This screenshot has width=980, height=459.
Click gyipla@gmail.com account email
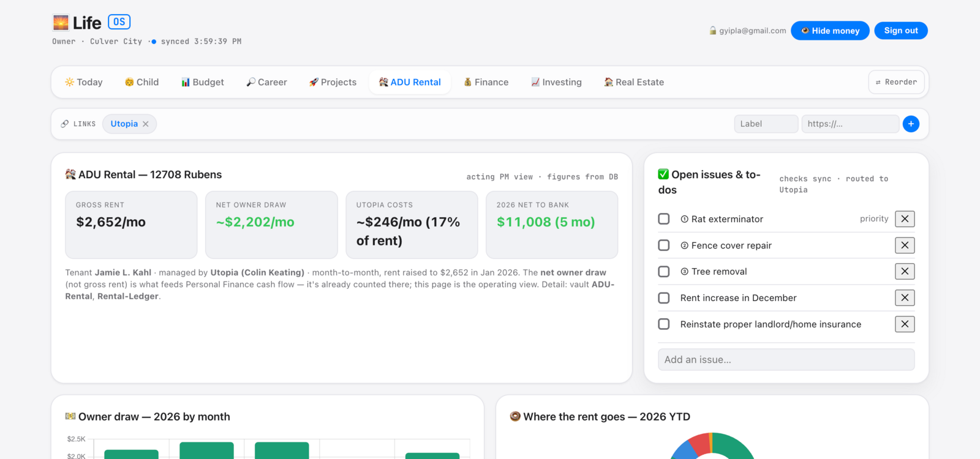pos(753,31)
